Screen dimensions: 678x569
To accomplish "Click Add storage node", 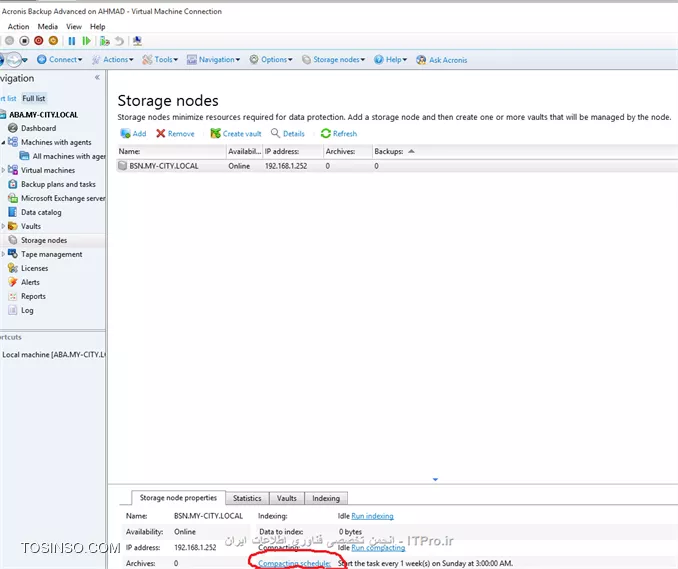I will coord(133,134).
